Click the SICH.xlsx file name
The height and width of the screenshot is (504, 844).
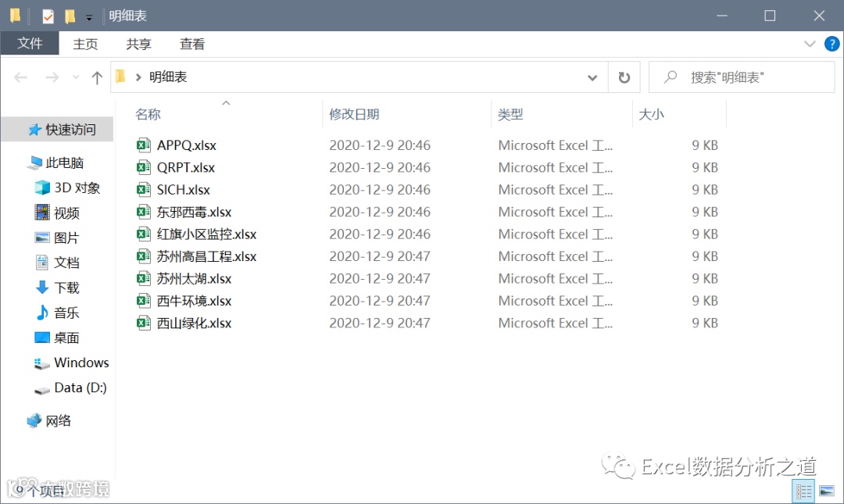pos(184,190)
